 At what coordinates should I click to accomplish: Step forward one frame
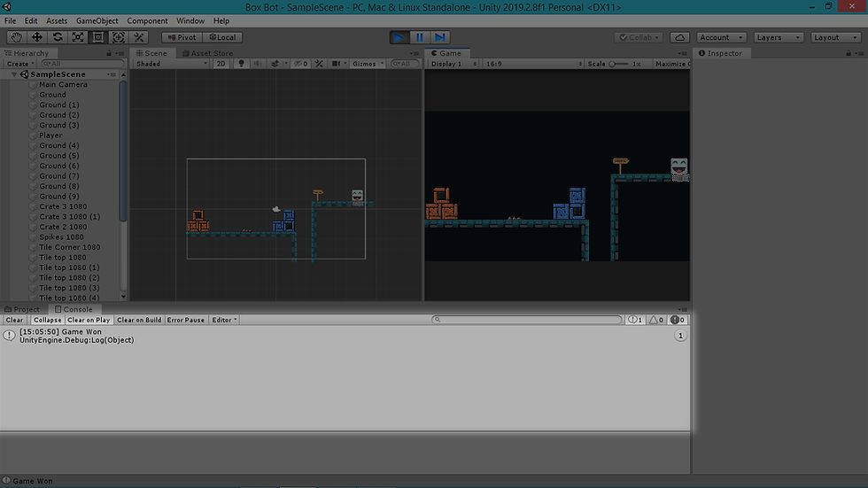(x=440, y=37)
